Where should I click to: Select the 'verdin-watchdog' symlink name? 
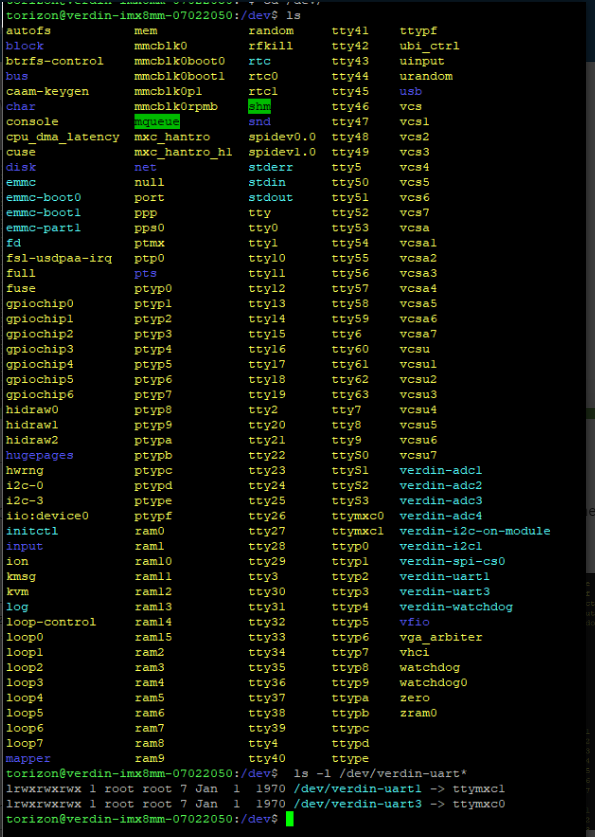tap(456, 607)
